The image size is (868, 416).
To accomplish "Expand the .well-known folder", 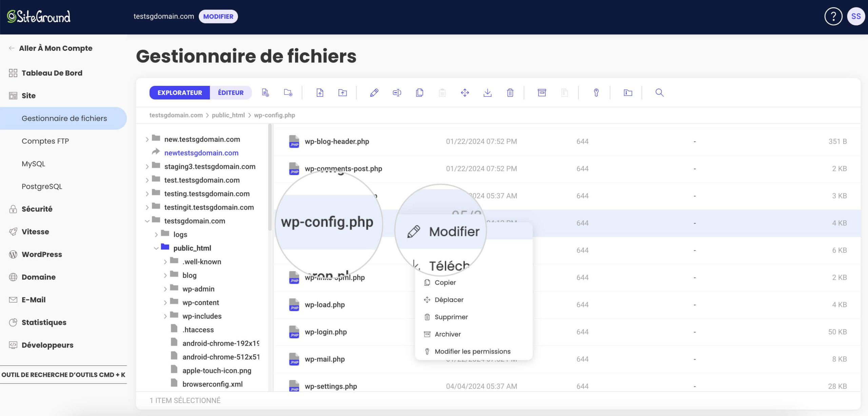I will [x=165, y=262].
